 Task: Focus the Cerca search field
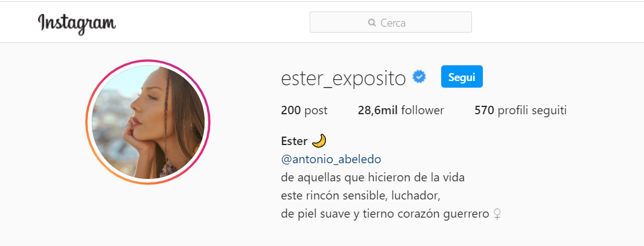[x=391, y=22]
